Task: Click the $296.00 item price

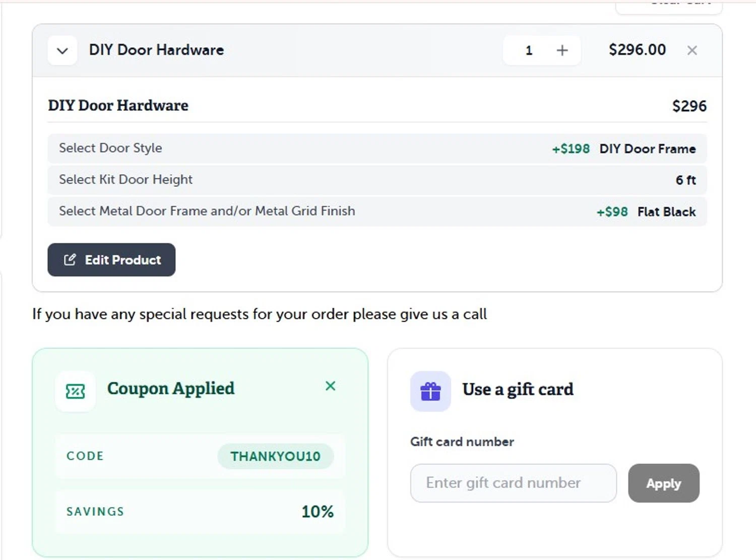Action: [638, 50]
